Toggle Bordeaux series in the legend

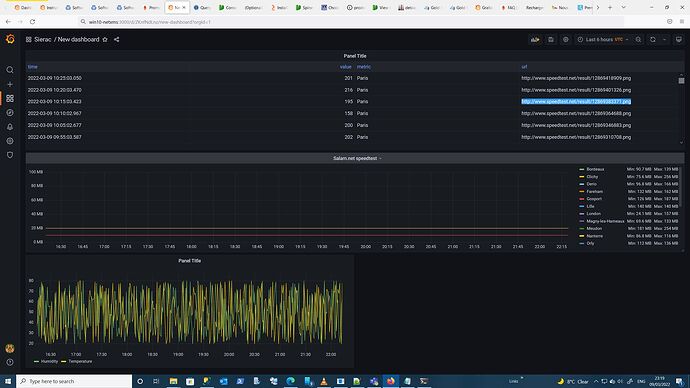point(595,169)
